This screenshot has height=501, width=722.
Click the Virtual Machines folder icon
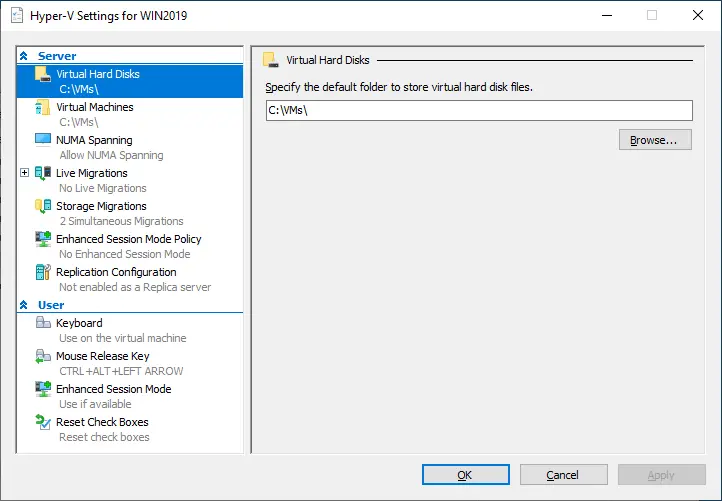point(43,107)
